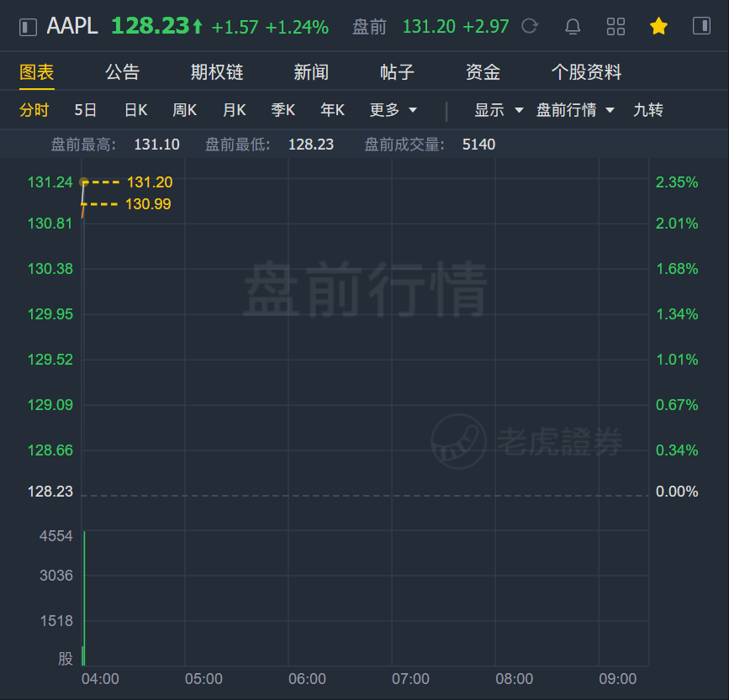Click the AAPL ticker symbol
This screenshot has height=700, width=729.
point(72,26)
